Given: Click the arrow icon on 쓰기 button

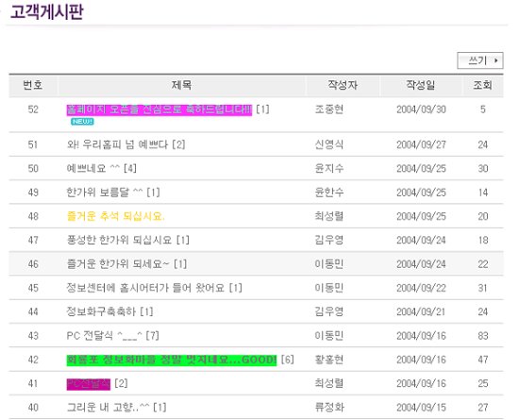Looking at the screenshot, I should point(495,60).
